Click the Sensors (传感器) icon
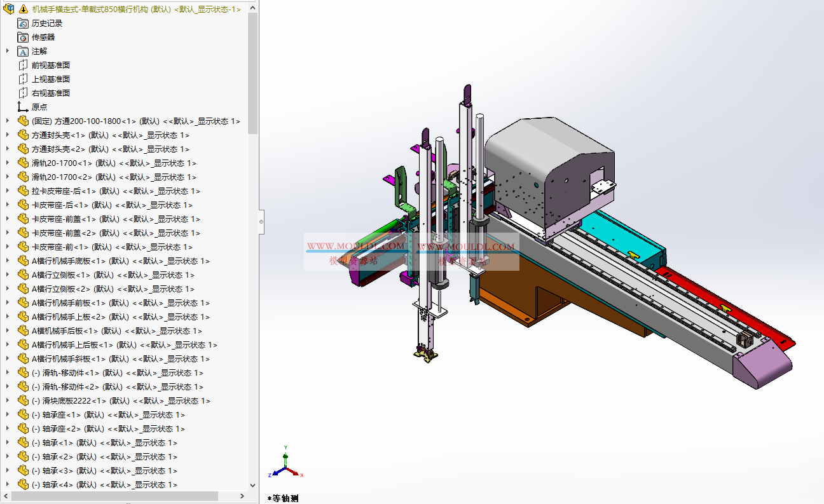 click(x=23, y=37)
